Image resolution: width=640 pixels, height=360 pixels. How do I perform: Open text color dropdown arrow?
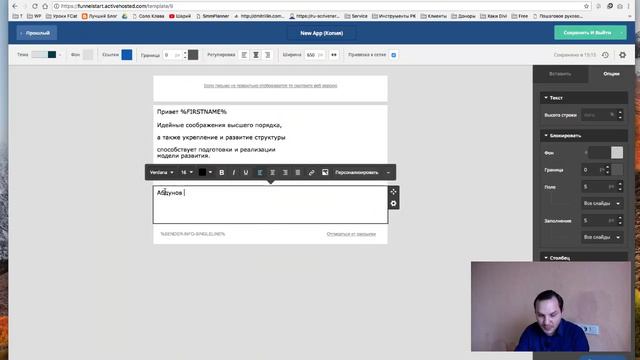click(210, 172)
